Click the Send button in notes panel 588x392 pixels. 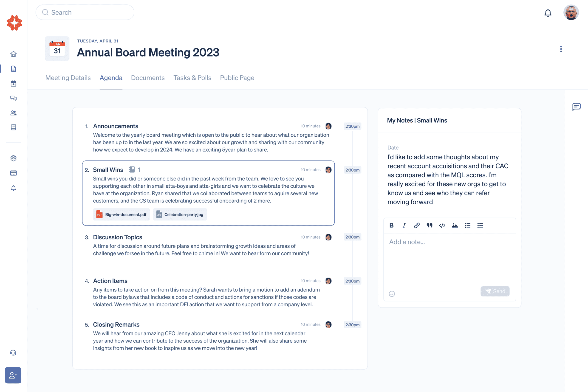pos(495,291)
